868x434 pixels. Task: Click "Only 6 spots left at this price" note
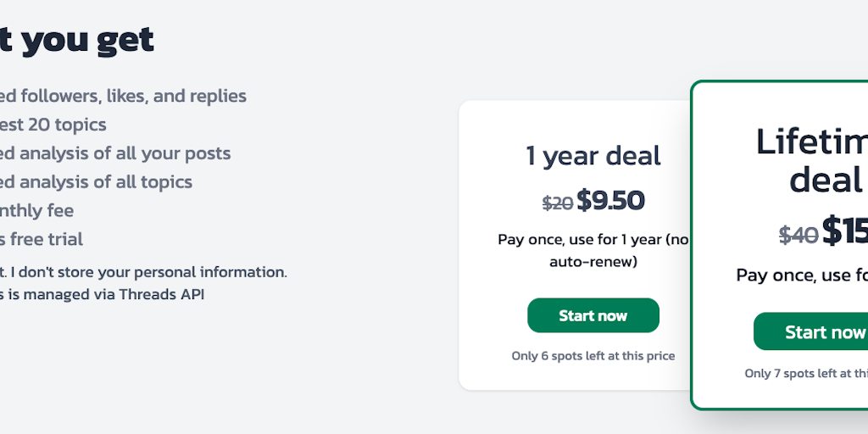[x=593, y=356]
